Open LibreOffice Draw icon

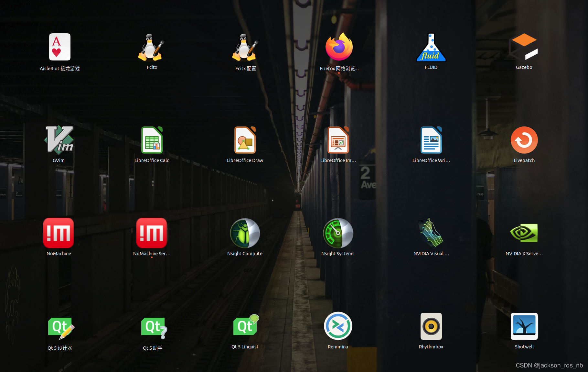coord(245,140)
